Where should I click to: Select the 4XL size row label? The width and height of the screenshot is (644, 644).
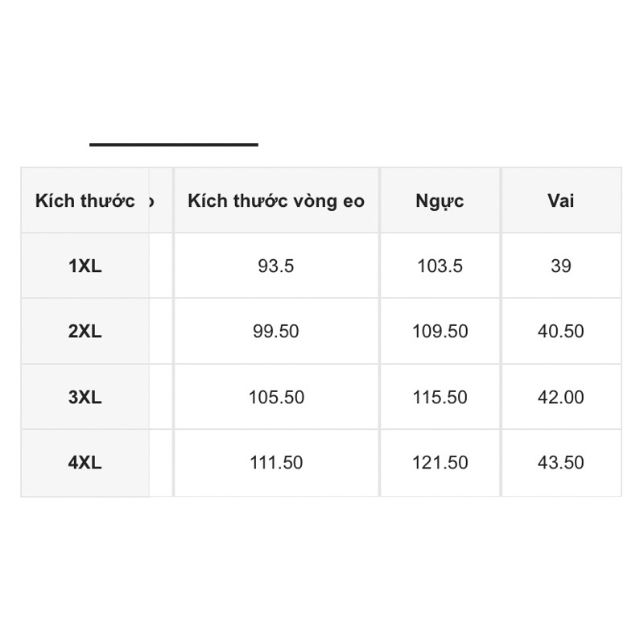point(85,462)
